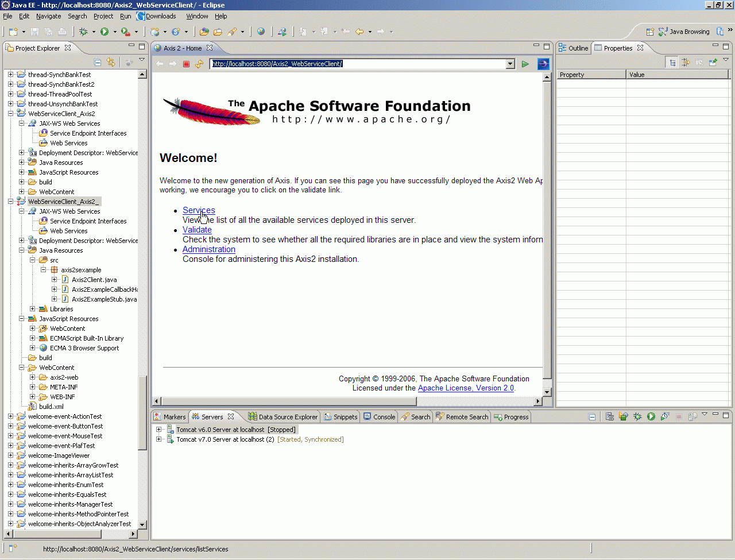Screen dimensions: 735x560
Task: Open the Validate link
Action: tap(197, 230)
